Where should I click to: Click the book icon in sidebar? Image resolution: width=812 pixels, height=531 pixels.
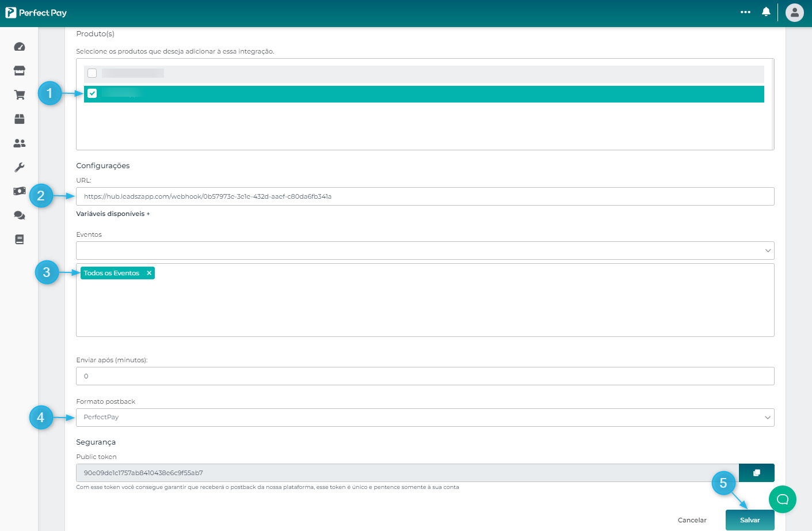tap(20, 240)
